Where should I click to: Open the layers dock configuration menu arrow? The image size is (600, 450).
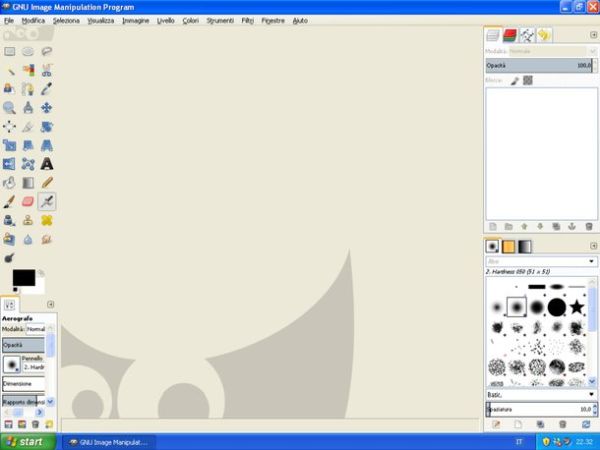point(593,35)
